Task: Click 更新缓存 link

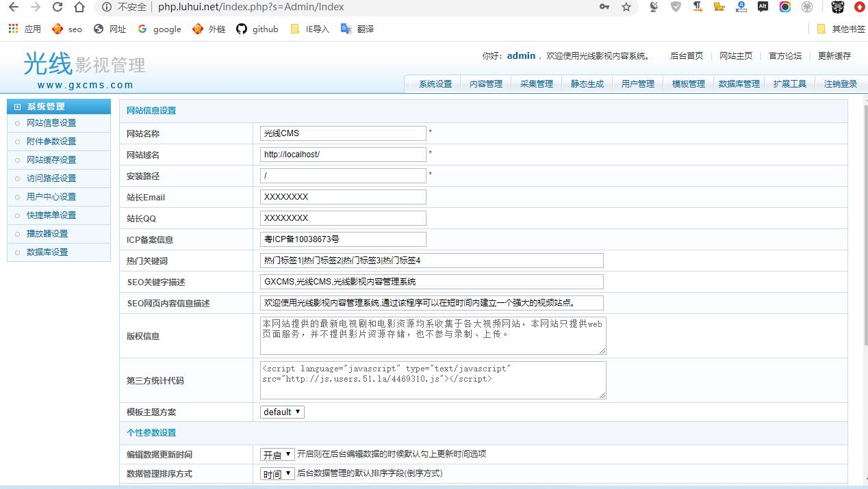Action: (834, 56)
